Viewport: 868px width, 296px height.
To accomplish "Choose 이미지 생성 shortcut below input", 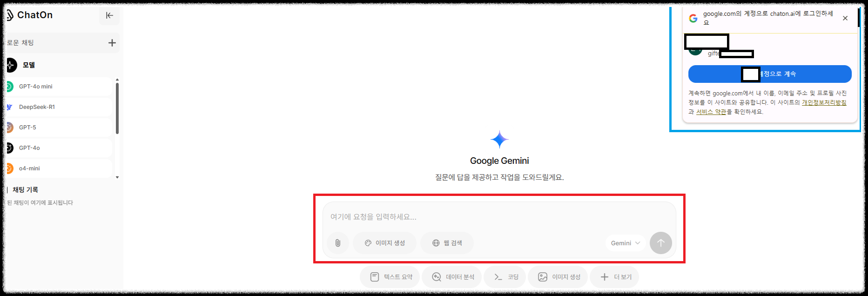I will tap(558, 277).
